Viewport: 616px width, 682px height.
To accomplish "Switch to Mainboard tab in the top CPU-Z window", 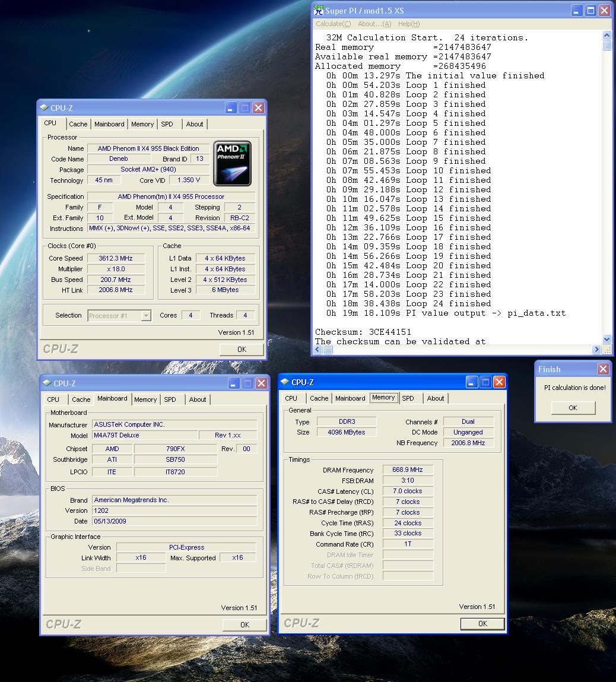I will click(x=109, y=124).
